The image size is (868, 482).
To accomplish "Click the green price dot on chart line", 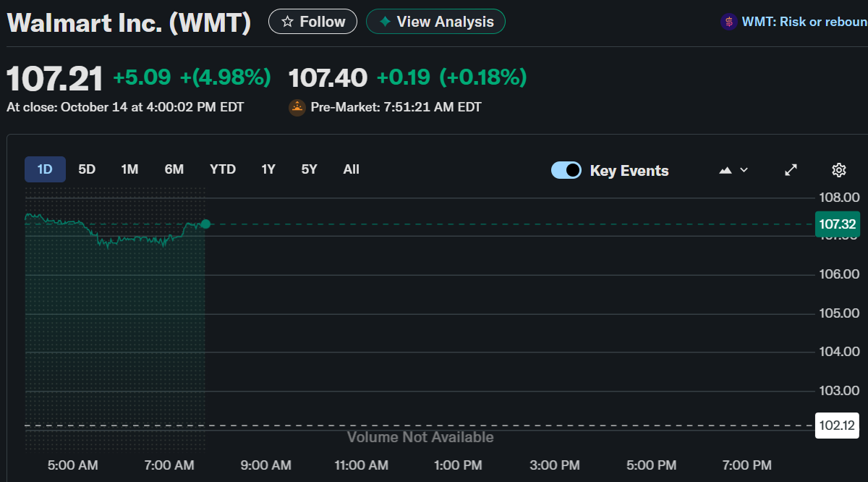I will coord(205,224).
